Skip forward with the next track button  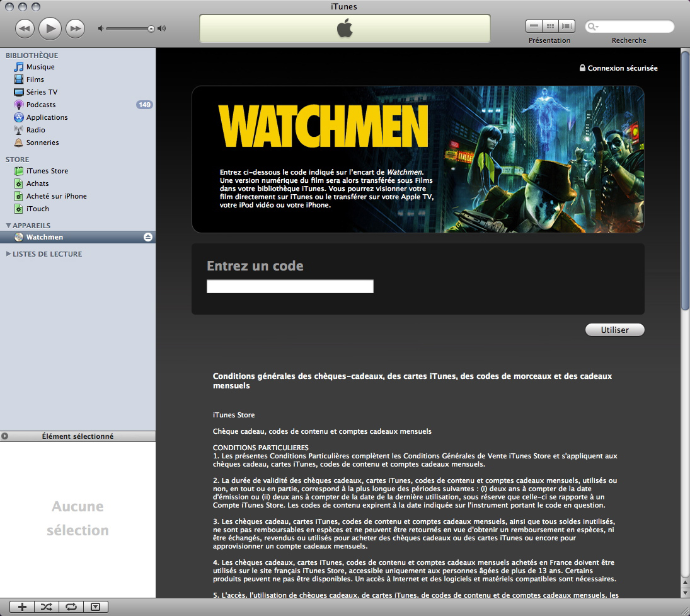pos(75,29)
